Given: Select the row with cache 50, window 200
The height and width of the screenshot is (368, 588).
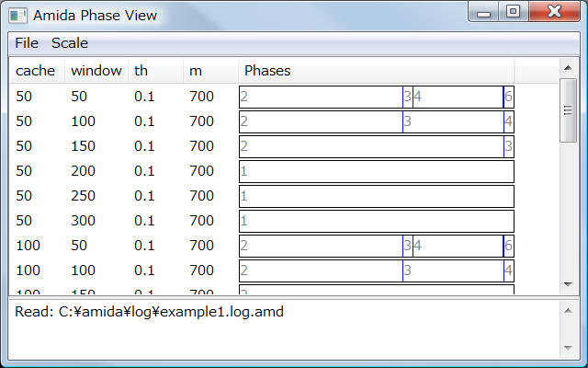Looking at the screenshot, I should 119,171.
